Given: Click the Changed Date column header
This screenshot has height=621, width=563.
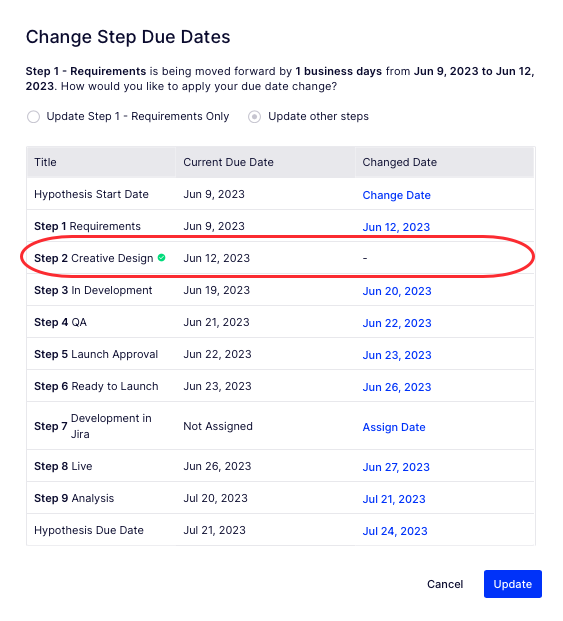Looking at the screenshot, I should pos(399,162).
